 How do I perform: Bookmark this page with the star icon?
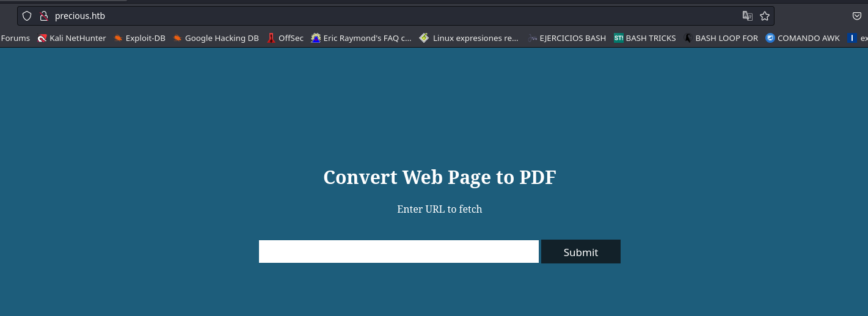[x=764, y=16]
